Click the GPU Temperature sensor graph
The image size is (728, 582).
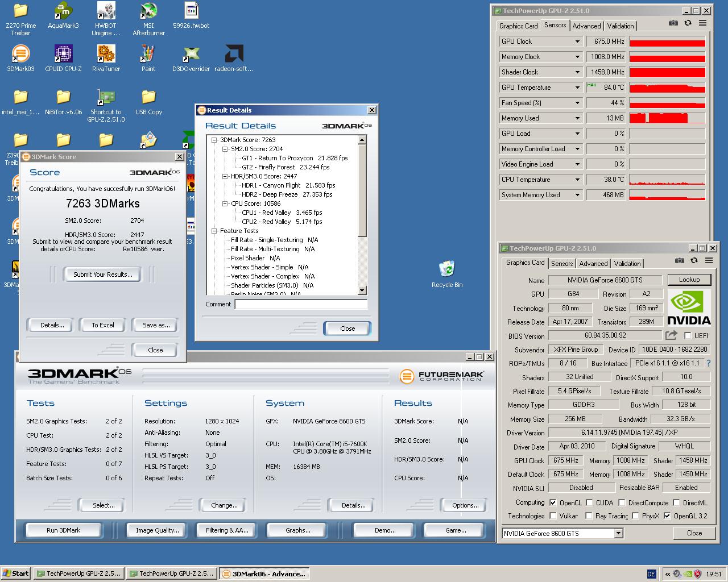[x=667, y=88]
